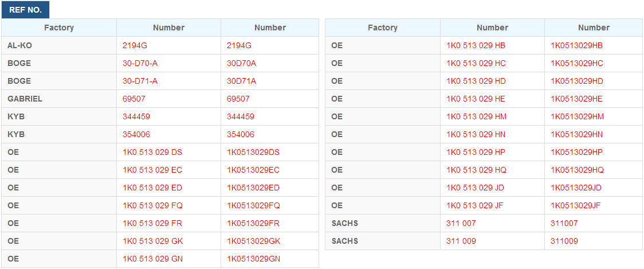
Task: Open KYB reference 354006 in first Number column
Action: [x=136, y=134]
